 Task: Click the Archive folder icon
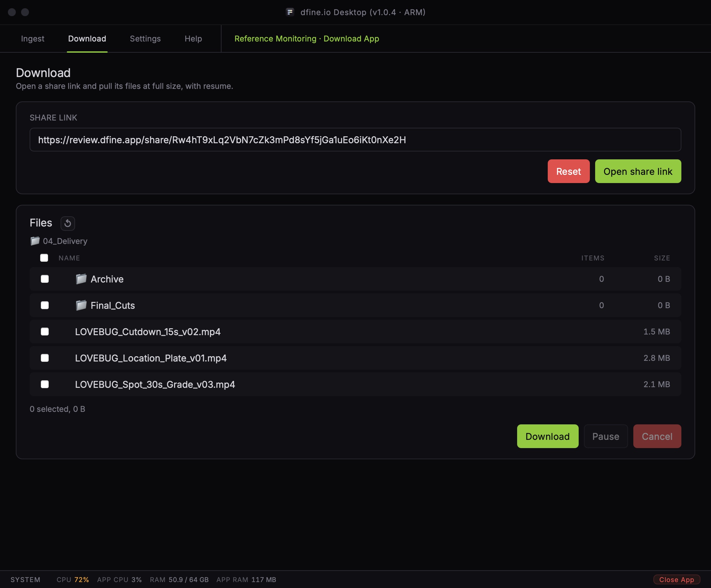[x=81, y=279]
